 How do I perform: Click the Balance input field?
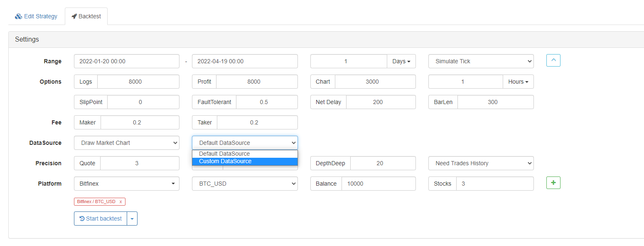point(378,184)
